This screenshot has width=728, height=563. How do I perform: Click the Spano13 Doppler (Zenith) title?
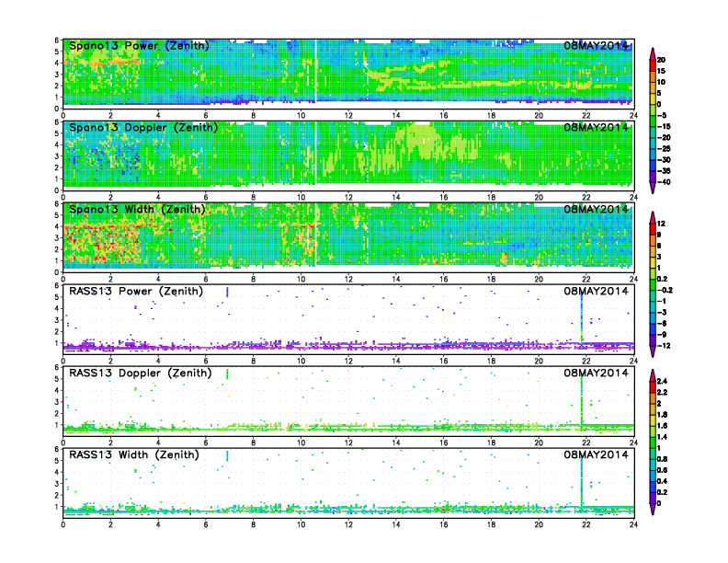tap(143, 127)
